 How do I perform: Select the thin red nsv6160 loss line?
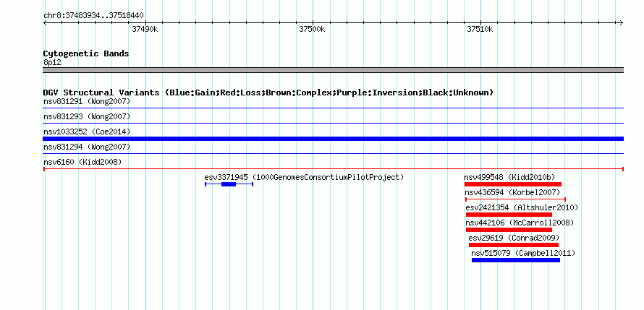click(333, 169)
